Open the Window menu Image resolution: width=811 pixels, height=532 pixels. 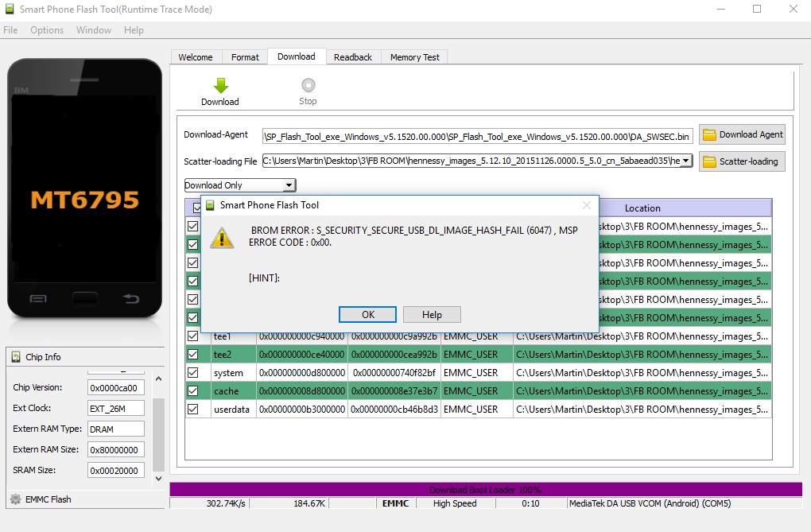94,30
